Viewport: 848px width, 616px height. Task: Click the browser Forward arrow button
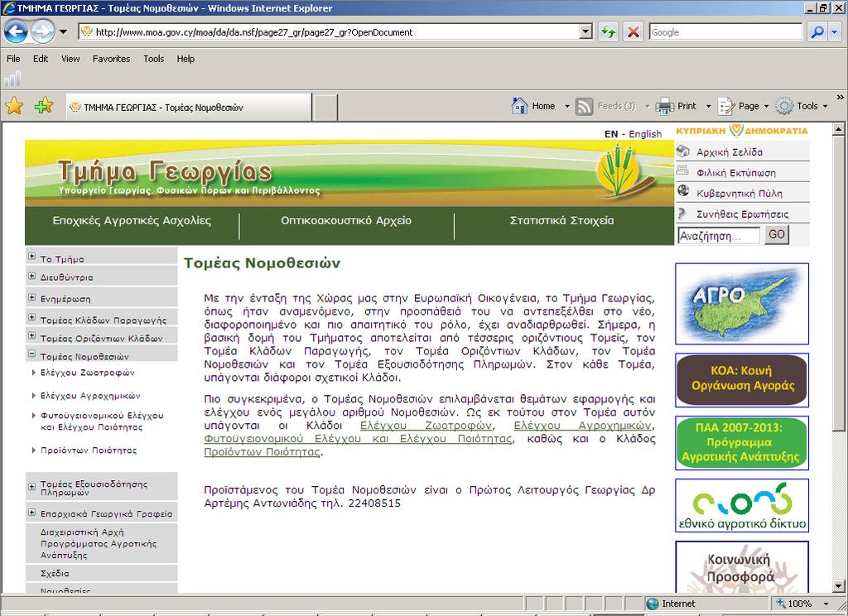point(43,32)
